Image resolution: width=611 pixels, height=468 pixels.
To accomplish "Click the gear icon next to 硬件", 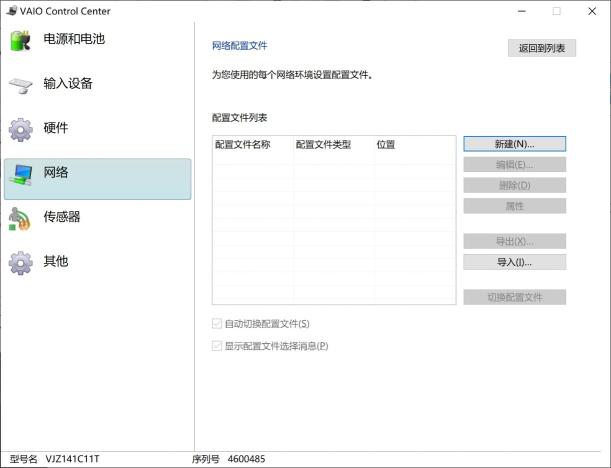I will coord(21,130).
